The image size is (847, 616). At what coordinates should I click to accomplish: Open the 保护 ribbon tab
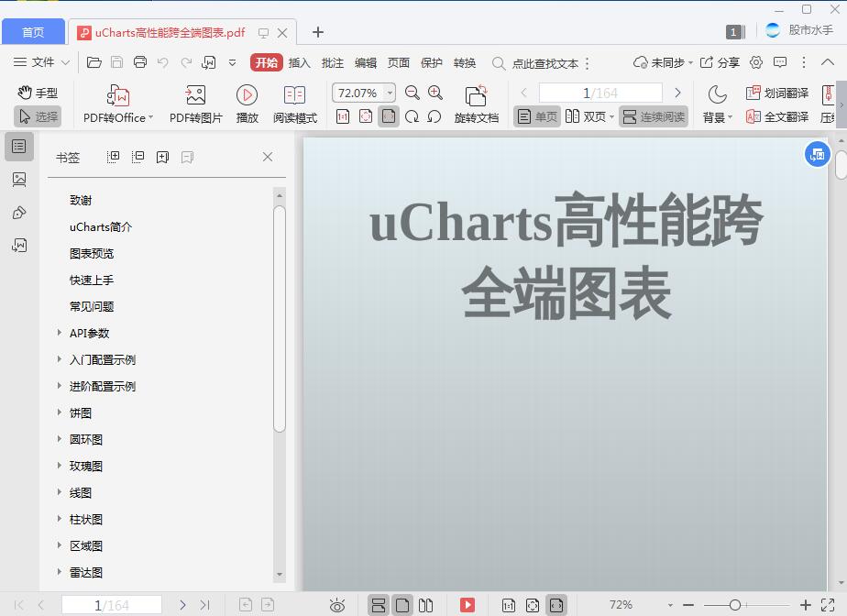point(431,63)
